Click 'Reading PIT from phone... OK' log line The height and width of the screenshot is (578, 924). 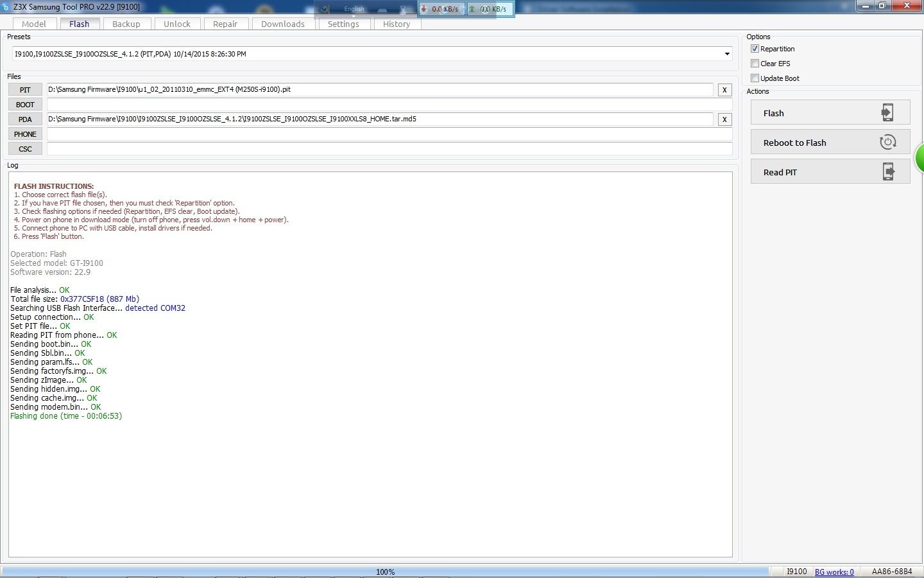(x=64, y=335)
